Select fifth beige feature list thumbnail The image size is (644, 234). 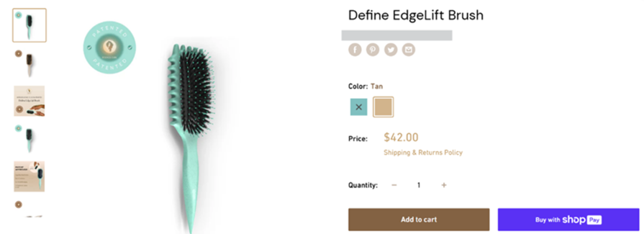(x=29, y=176)
